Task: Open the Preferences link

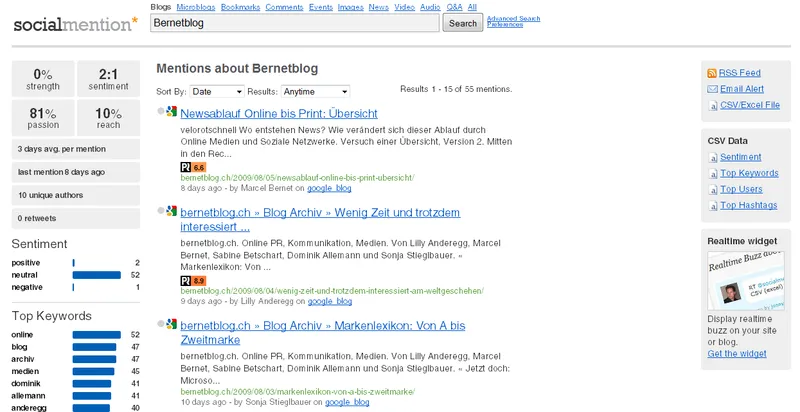Action: coord(505,24)
